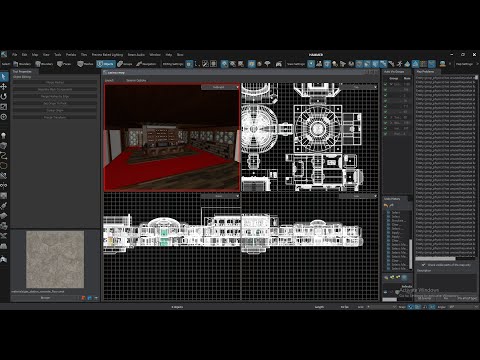
Task: Click the highlighted icon after Editing Settings
Action: pos(189,64)
